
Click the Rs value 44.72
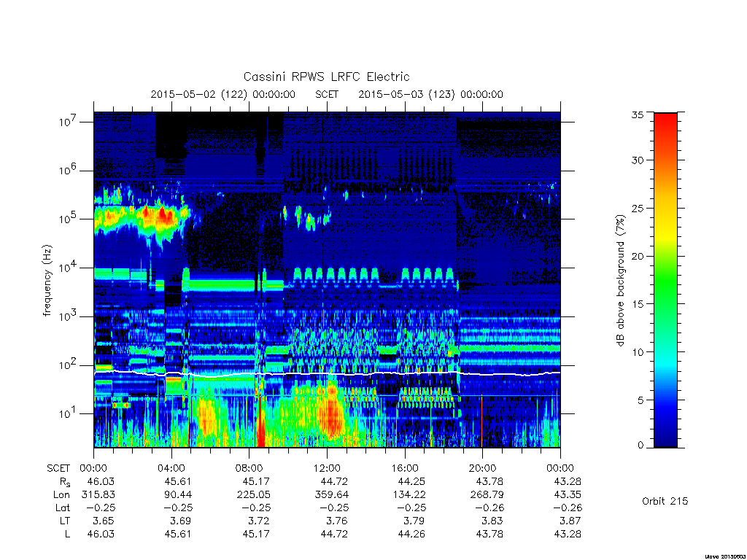click(x=334, y=481)
